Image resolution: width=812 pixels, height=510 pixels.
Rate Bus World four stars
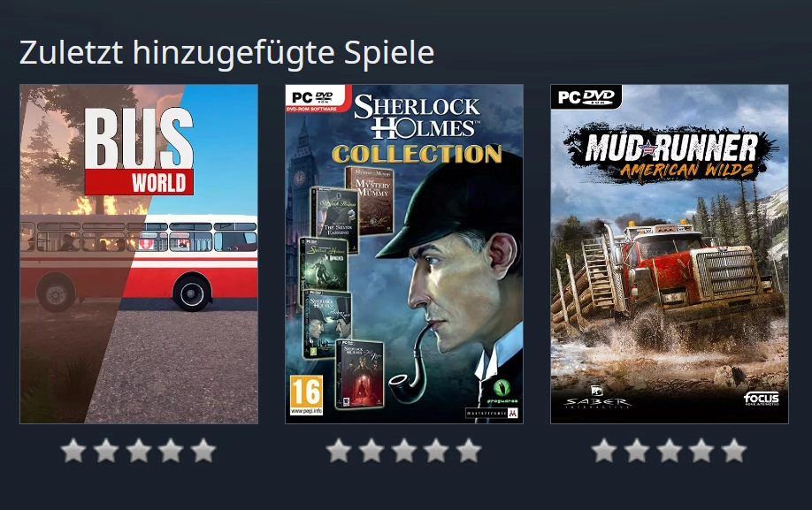pos(171,451)
